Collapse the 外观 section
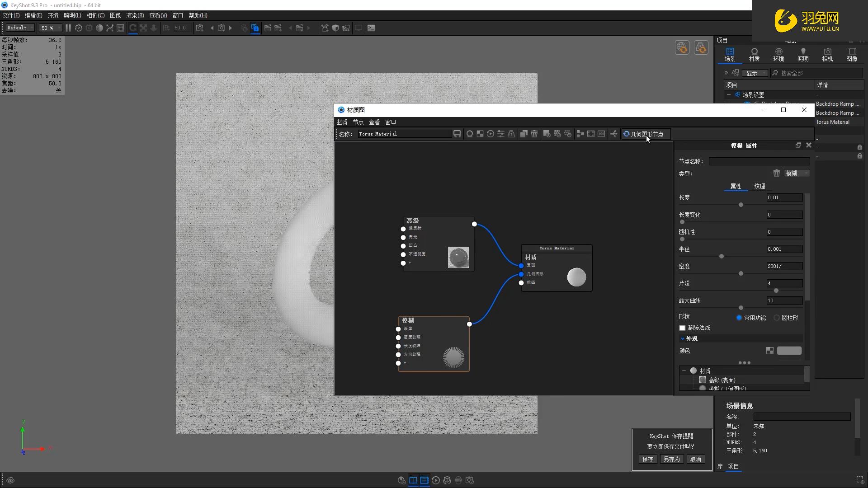Screen dimensions: 868x488 click(x=683, y=338)
